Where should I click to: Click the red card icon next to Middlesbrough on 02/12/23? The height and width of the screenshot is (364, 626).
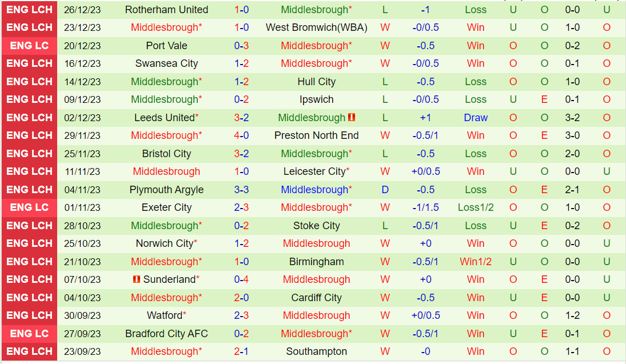352,117
